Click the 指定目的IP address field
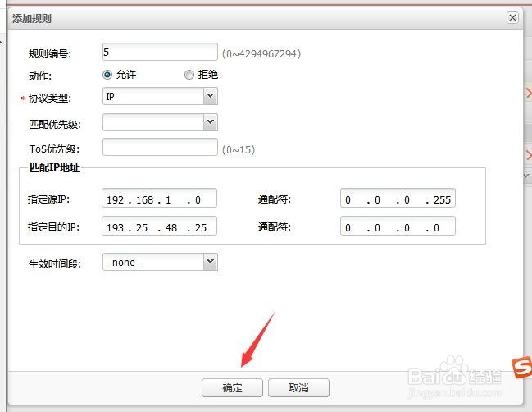The image size is (532, 412). click(159, 226)
